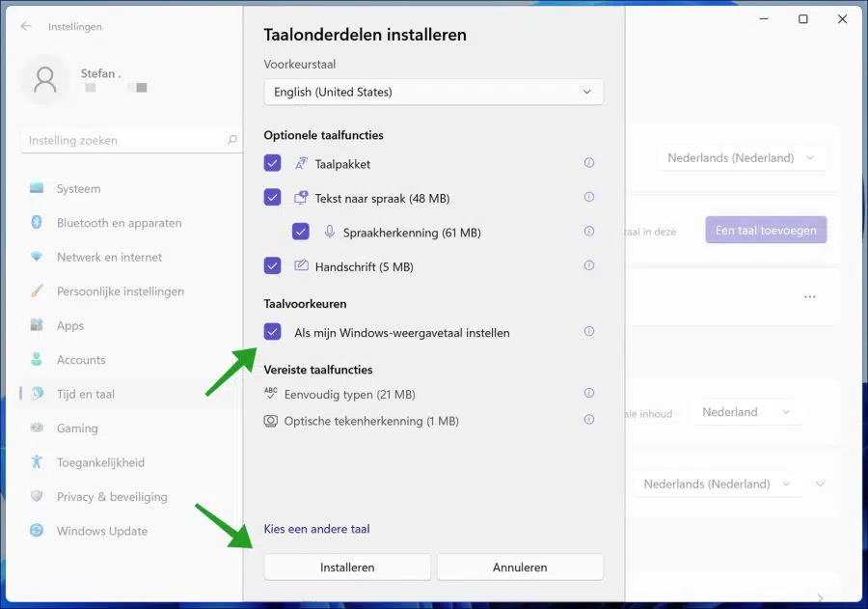Expand the chevron right of lower Nederlands dropdown
Image resolution: width=868 pixels, height=609 pixels.
[x=820, y=484]
